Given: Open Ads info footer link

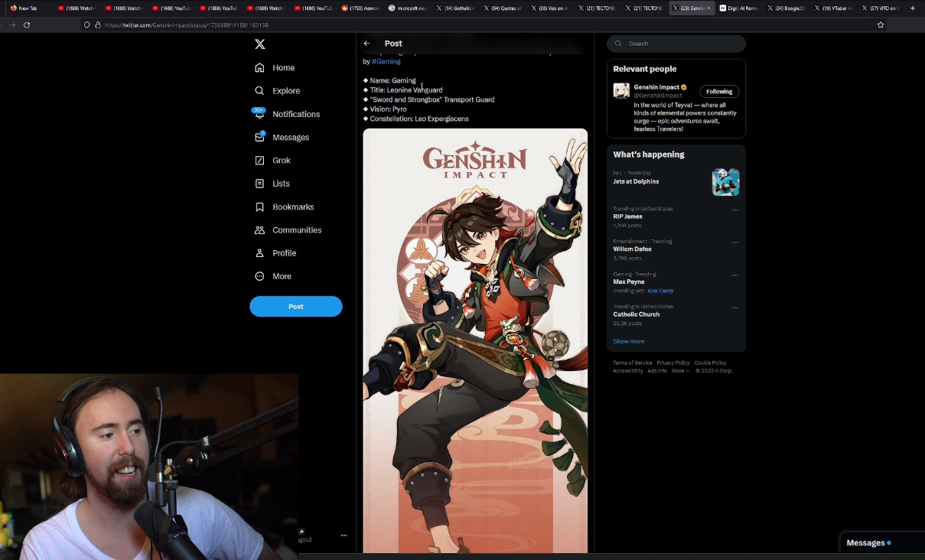Looking at the screenshot, I should (x=657, y=370).
